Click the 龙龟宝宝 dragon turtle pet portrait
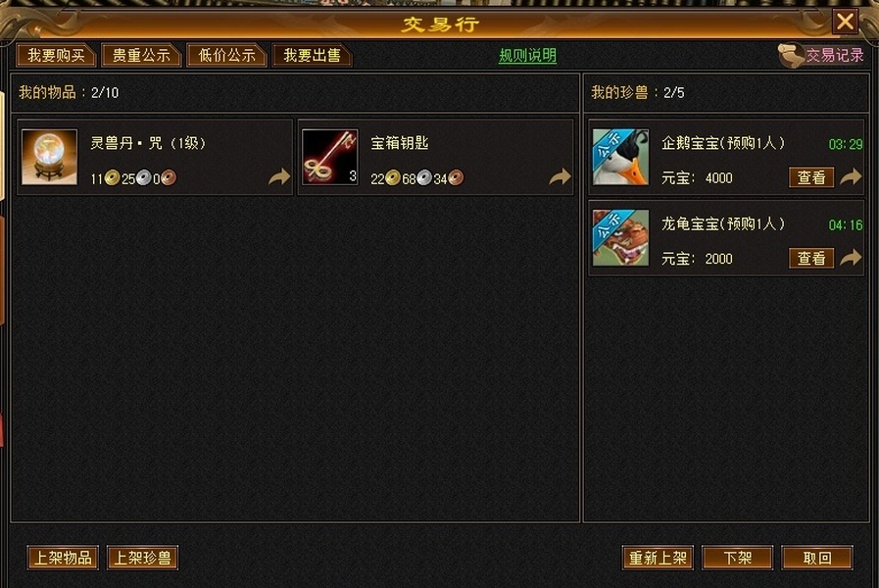The height and width of the screenshot is (588, 879). click(x=620, y=238)
